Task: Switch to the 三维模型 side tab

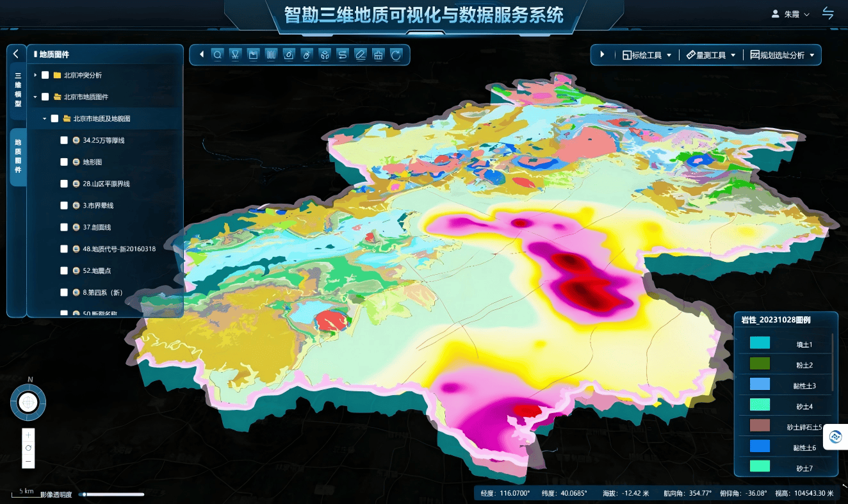Action: pyautogui.click(x=18, y=90)
